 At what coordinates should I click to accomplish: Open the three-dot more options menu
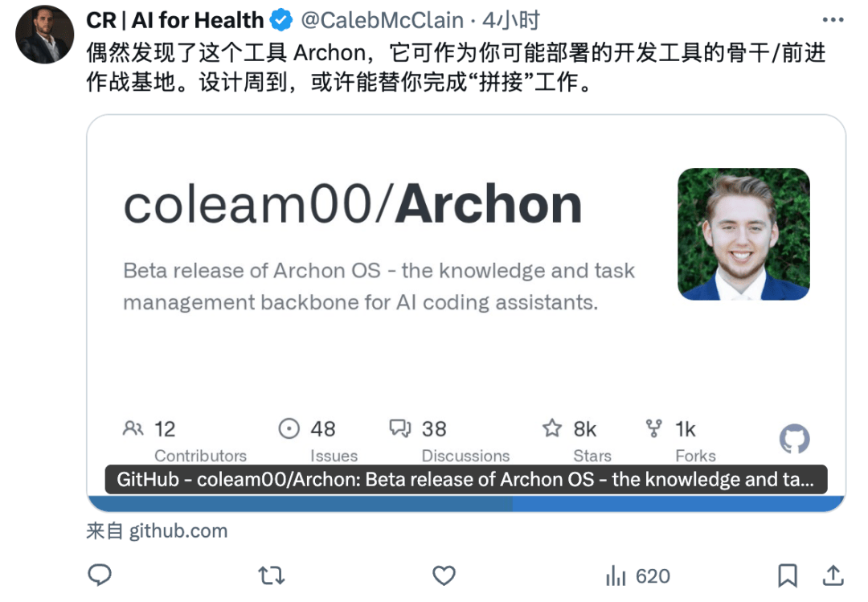pos(833,20)
